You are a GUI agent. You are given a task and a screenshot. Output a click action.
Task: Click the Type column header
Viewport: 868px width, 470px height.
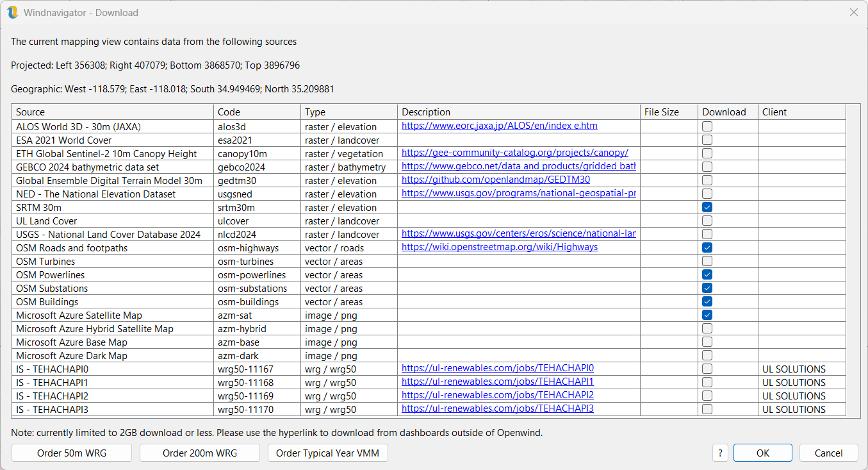(349, 112)
